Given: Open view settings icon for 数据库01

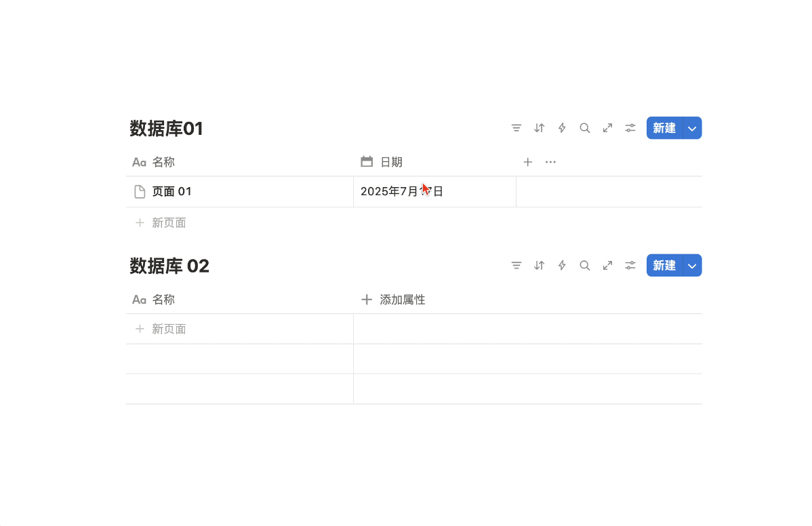Looking at the screenshot, I should (x=630, y=128).
